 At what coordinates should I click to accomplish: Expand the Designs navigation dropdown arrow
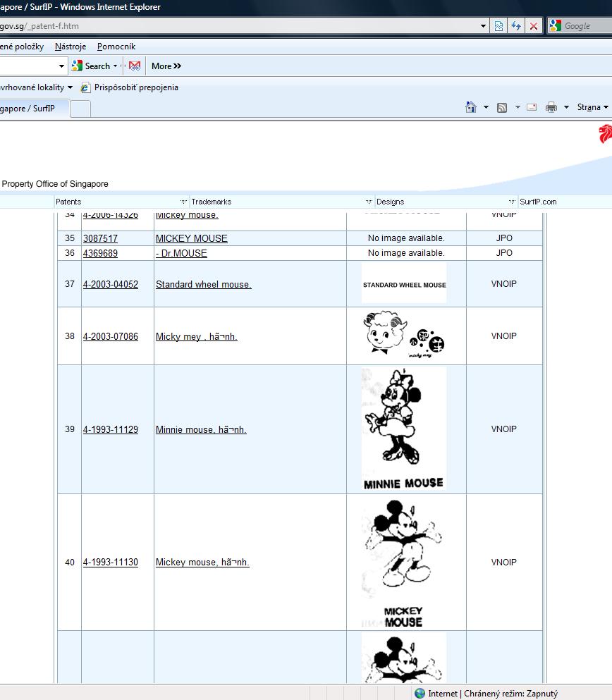pos(512,202)
